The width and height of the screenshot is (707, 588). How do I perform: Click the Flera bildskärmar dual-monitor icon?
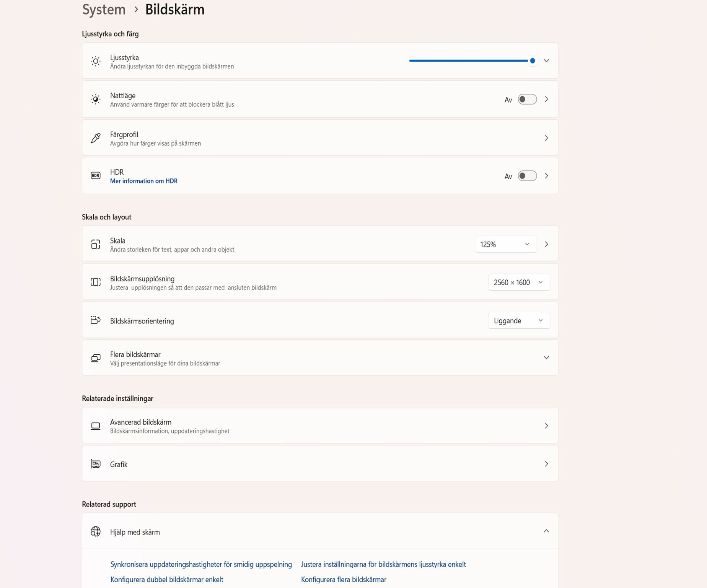click(x=95, y=358)
